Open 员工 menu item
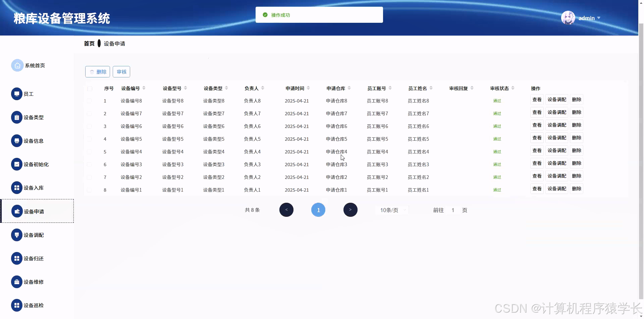The width and height of the screenshot is (644, 319). pos(29,94)
